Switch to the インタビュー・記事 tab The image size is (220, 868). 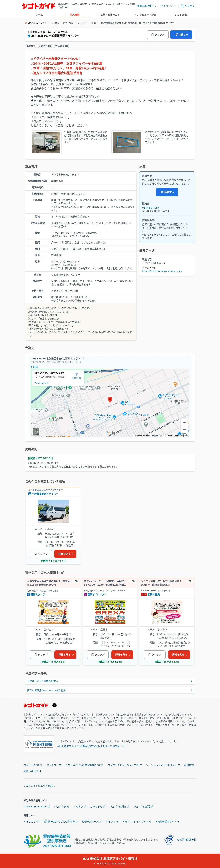[145, 15]
